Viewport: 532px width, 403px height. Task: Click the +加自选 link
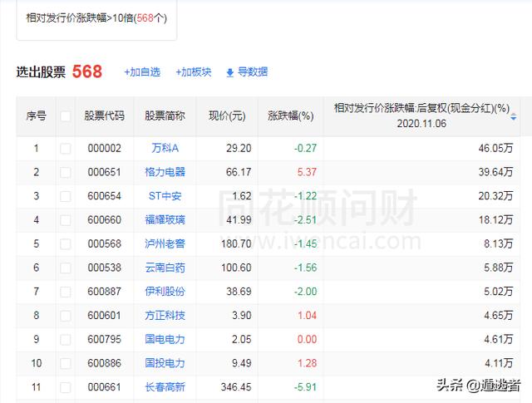[142, 72]
